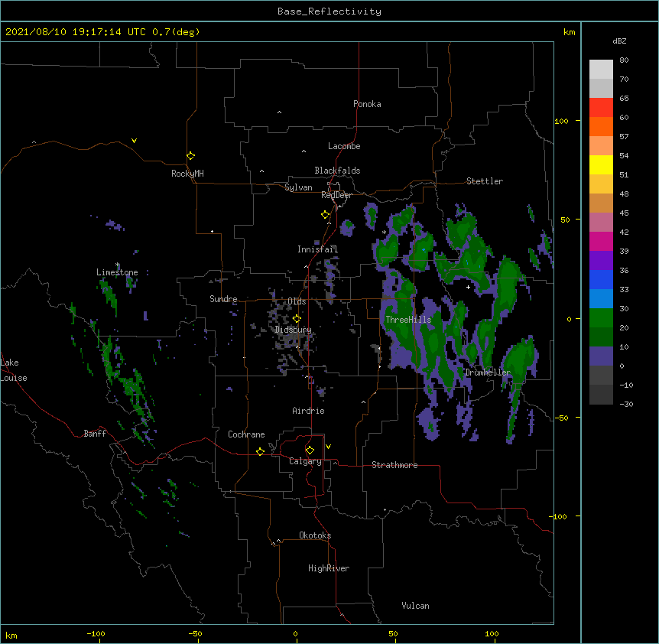The height and width of the screenshot is (644, 659).
Task: Click the yellow V marker northwest of RockyMH
Action: coord(134,141)
